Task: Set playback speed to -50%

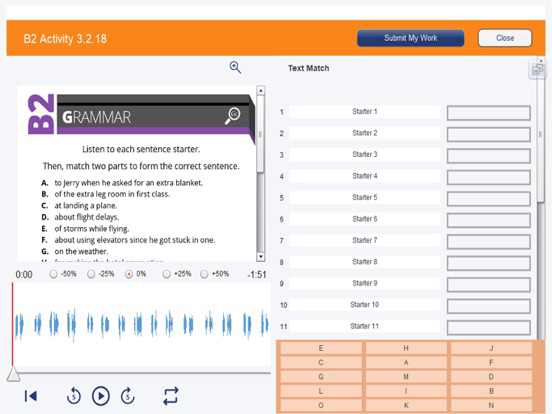Action: point(53,274)
